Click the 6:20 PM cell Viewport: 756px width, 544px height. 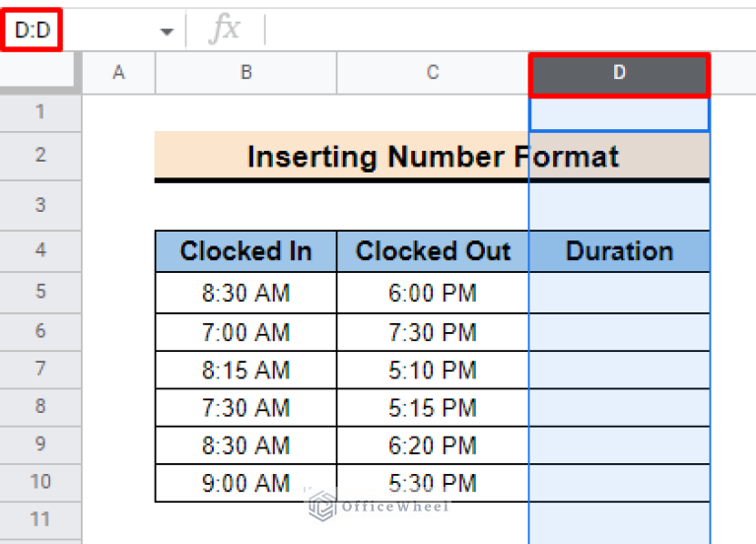tap(433, 445)
